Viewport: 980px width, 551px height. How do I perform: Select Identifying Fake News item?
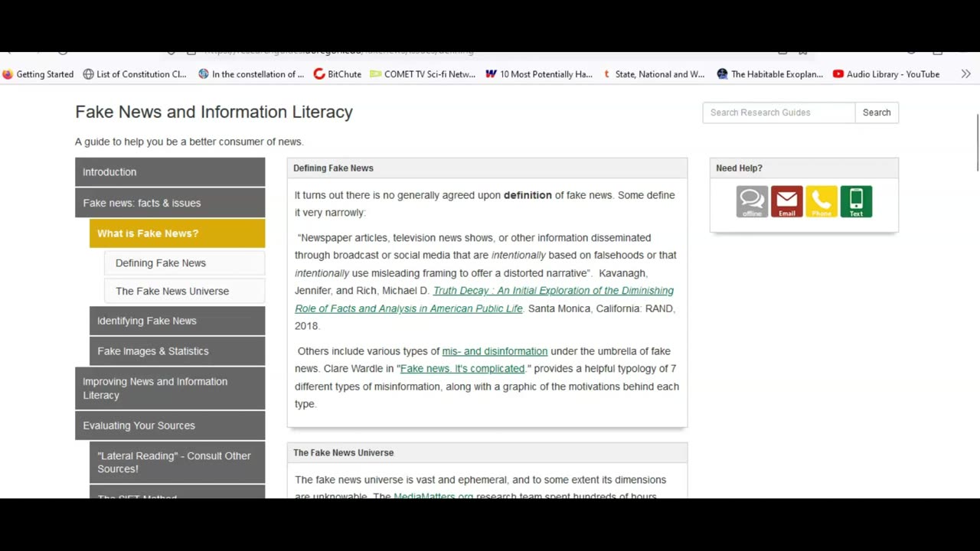[177, 321]
